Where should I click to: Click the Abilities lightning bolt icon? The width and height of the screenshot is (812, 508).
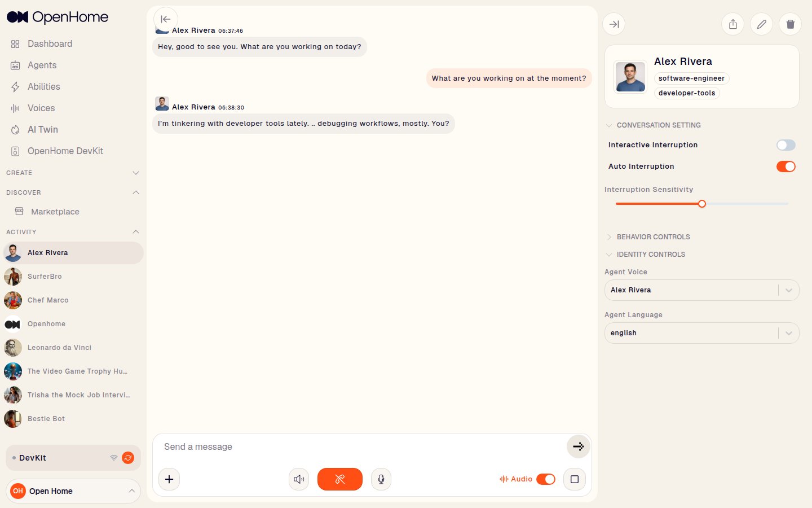(x=15, y=87)
